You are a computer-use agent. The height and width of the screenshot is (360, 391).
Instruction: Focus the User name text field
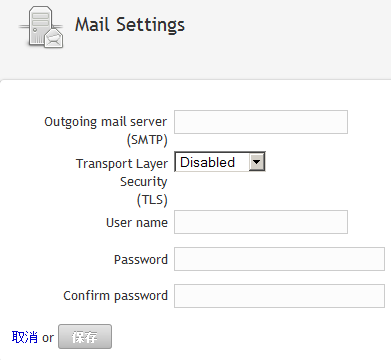(261, 222)
